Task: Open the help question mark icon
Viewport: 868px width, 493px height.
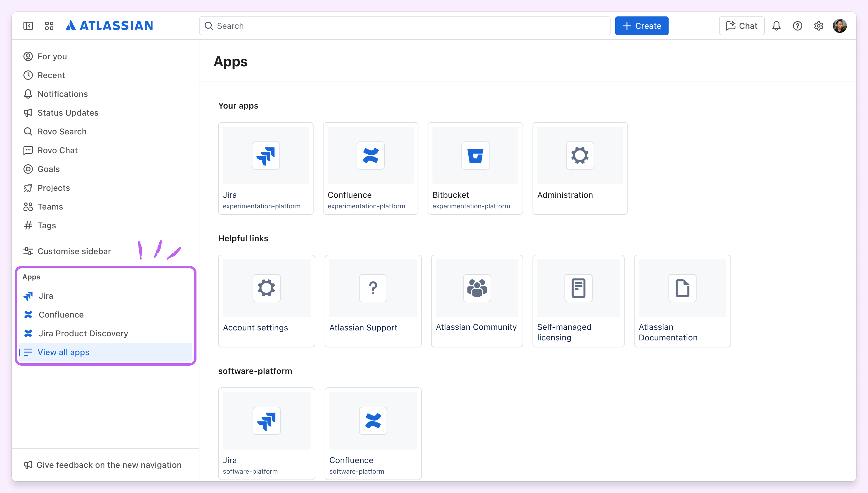Action: coord(797,26)
